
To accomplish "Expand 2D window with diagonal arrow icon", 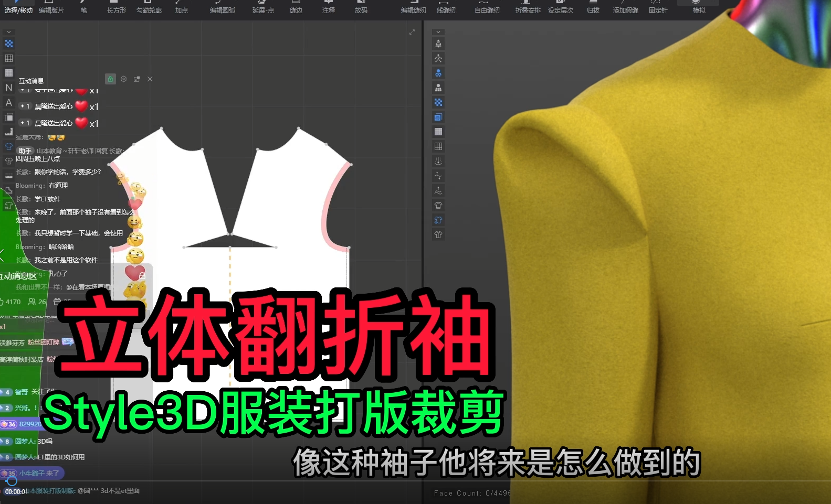I will 412,32.
